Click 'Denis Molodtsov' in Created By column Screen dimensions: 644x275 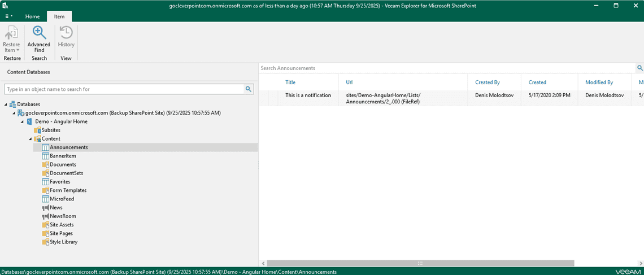click(494, 95)
